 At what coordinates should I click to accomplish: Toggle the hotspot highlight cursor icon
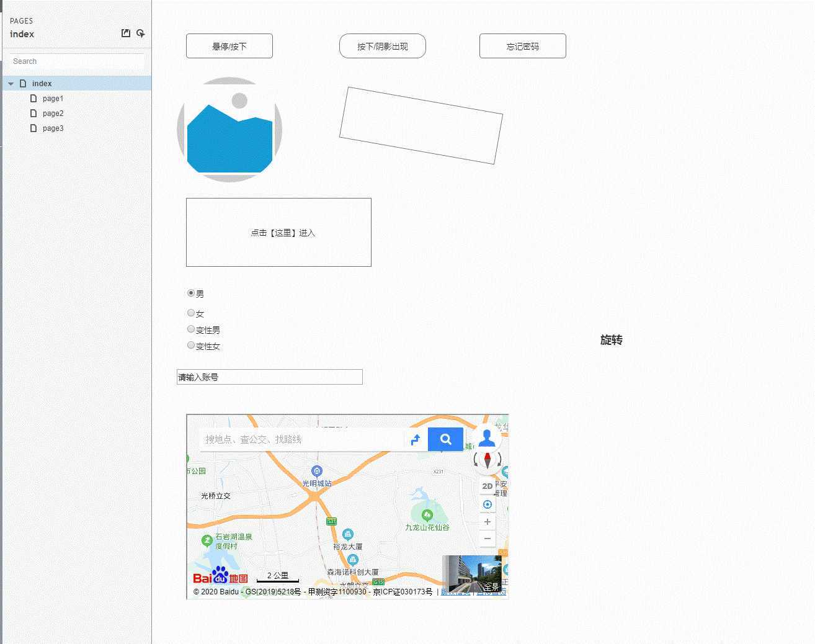pos(141,34)
